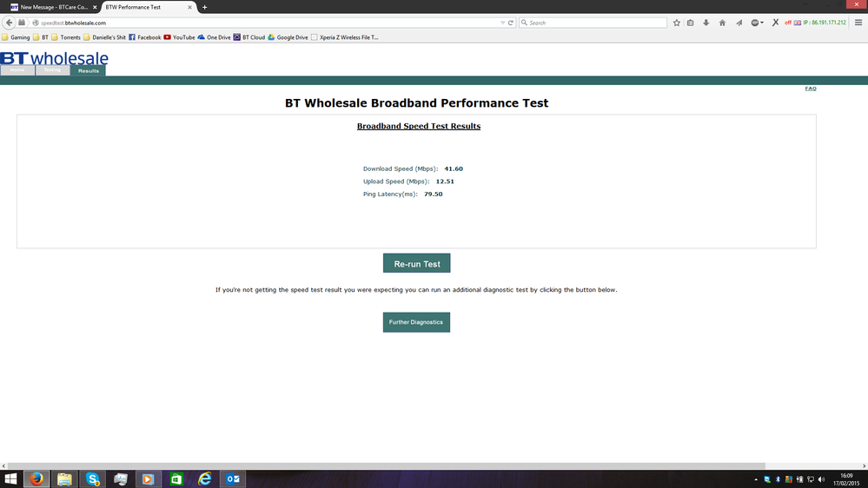Open the media player taskbar icon
The image size is (868, 488).
pos(149,479)
